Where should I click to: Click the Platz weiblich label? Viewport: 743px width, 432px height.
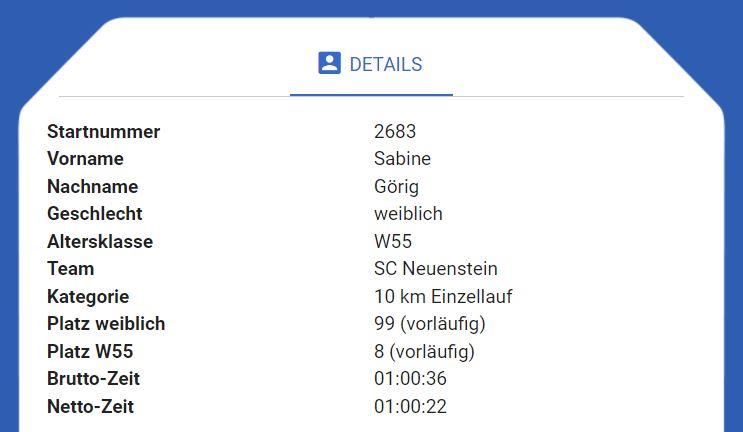point(106,324)
